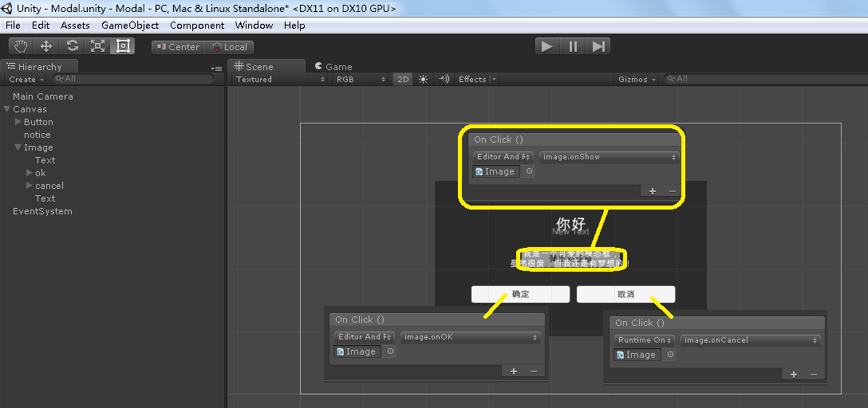868x408 pixels.
Task: Open the GameObject menu
Action: tap(130, 25)
